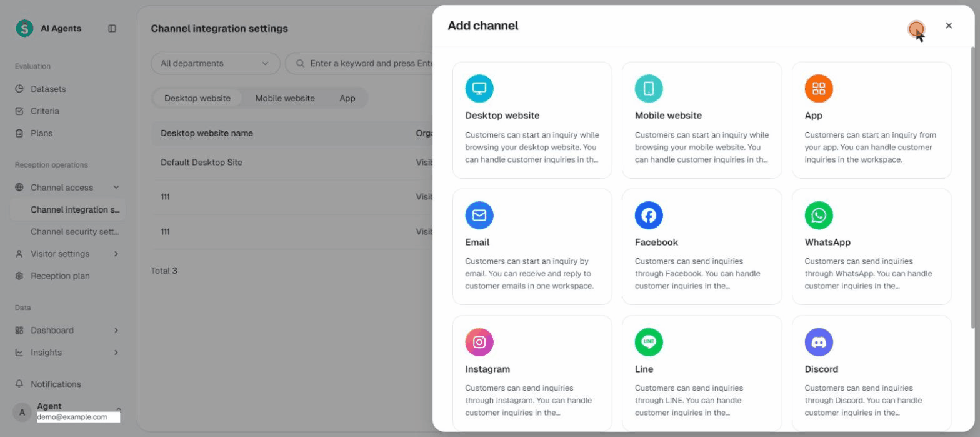Image resolution: width=980 pixels, height=437 pixels.
Task: Click the Mobile website phone icon
Action: [x=649, y=88]
